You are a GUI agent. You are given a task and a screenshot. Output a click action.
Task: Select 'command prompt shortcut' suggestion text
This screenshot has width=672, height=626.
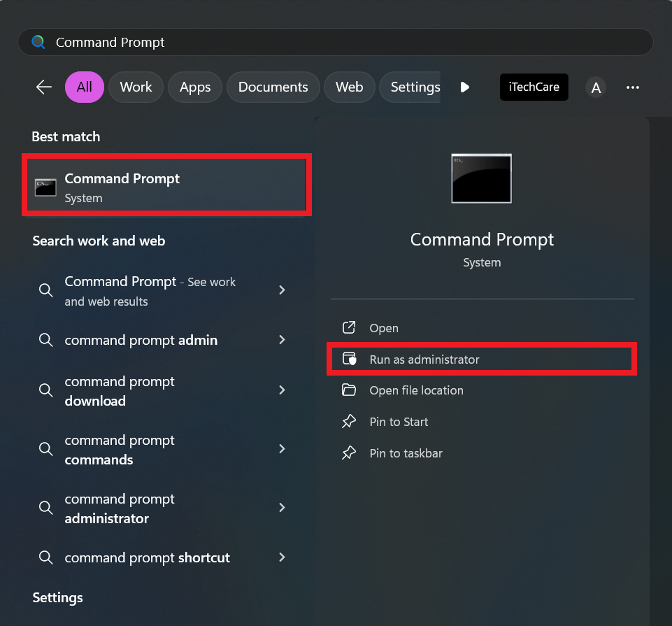(148, 557)
